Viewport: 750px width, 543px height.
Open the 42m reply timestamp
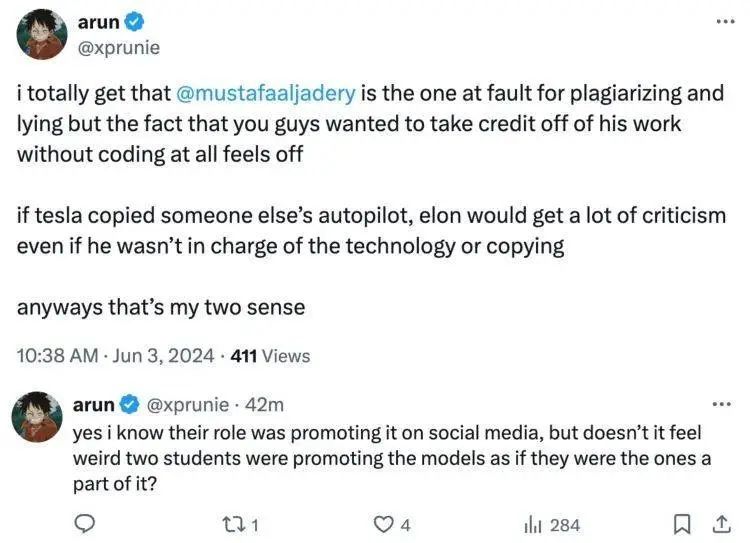point(264,405)
